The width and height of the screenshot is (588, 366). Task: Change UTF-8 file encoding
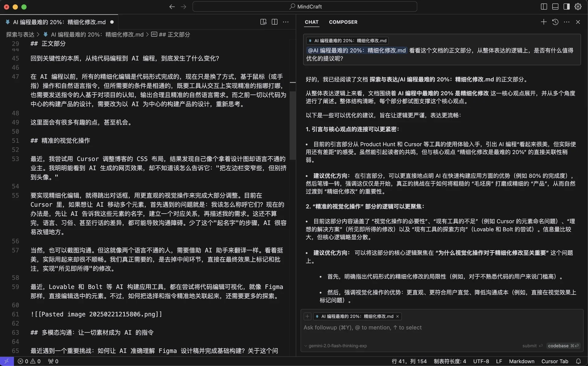tap(481, 361)
